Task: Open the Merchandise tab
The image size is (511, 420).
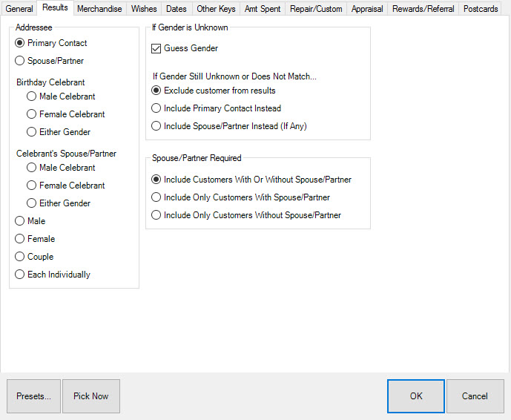Action: (99, 9)
